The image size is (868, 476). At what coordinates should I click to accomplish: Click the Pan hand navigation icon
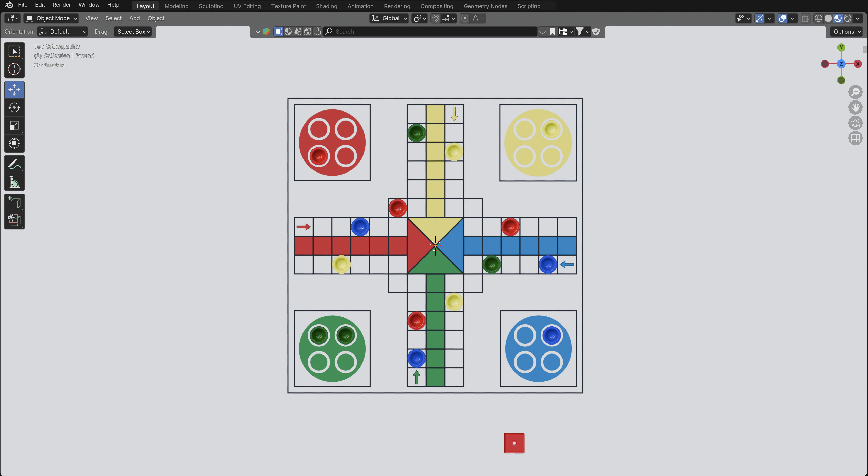coord(855,107)
